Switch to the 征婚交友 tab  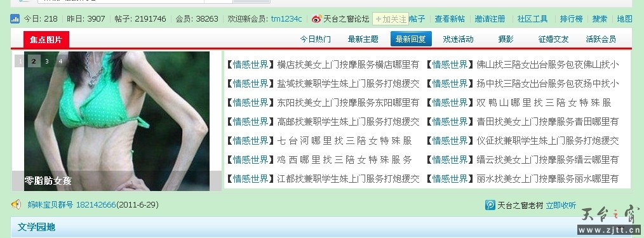[x=554, y=39]
